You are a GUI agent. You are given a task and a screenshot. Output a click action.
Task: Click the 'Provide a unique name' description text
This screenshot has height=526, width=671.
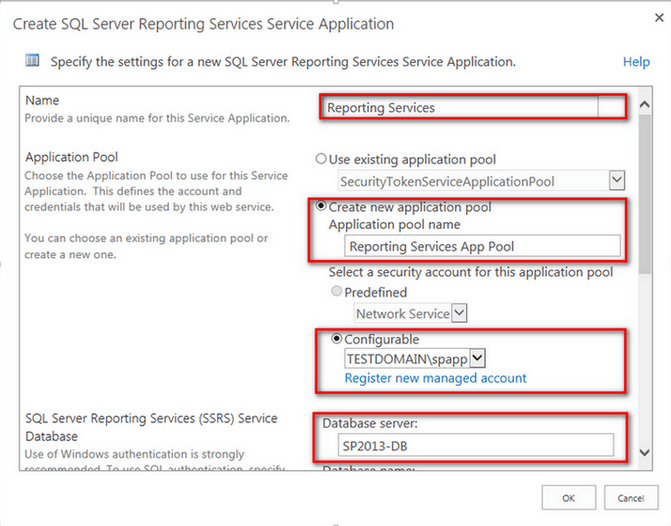[157, 118]
